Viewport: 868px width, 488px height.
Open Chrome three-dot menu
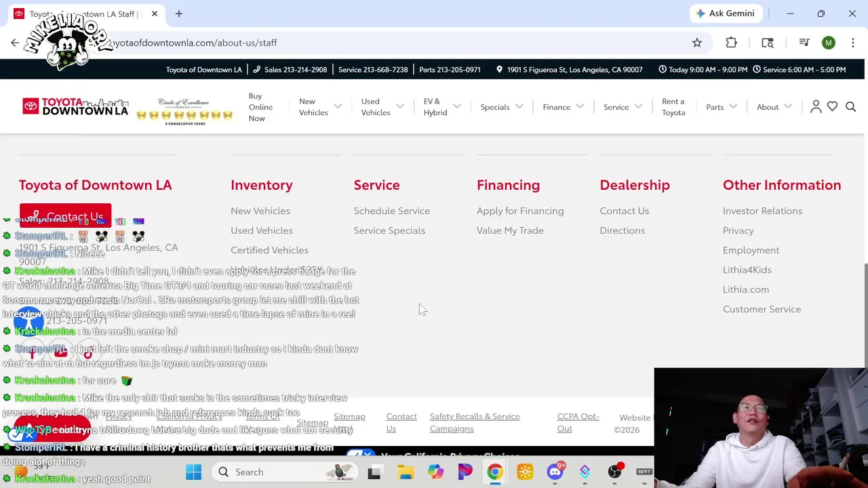coord(853,43)
